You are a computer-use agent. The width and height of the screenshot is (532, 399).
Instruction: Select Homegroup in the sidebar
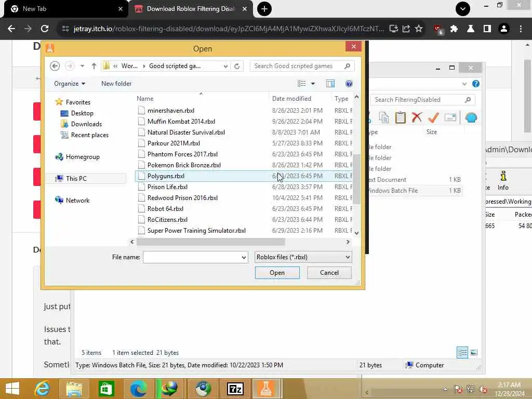83,157
